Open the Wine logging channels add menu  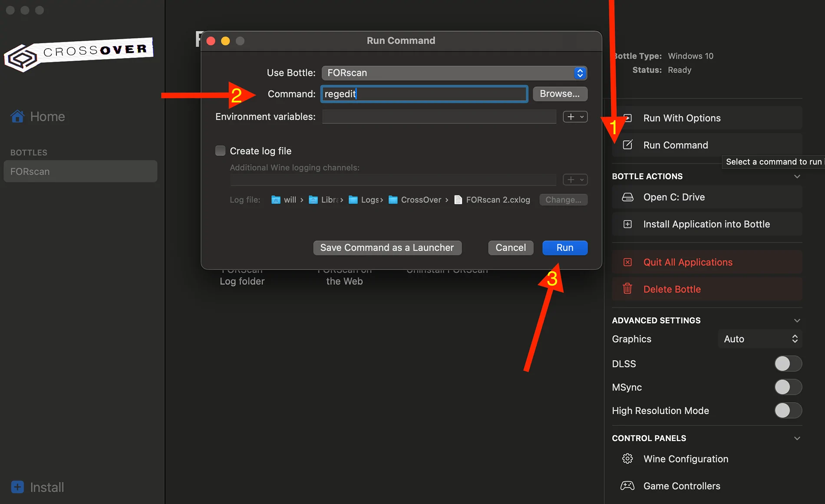(x=575, y=180)
